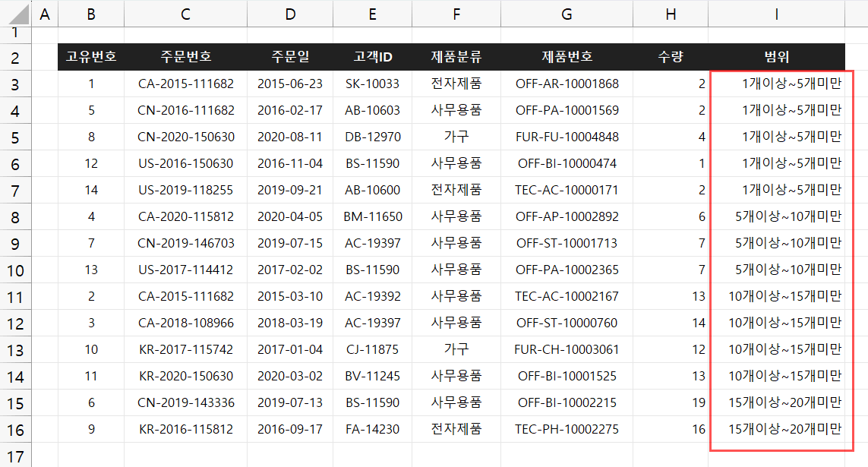The height and width of the screenshot is (467, 868).
Task: Click the 제품번호 header cell
Action: (x=567, y=56)
